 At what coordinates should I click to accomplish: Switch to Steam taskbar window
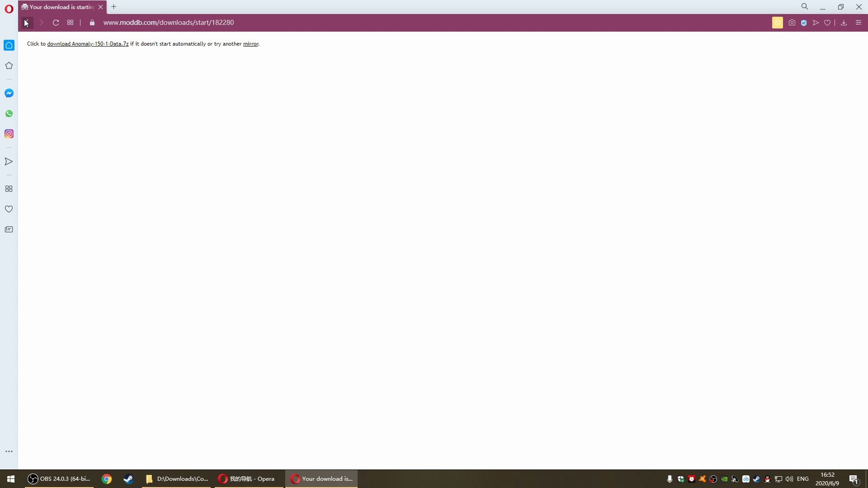click(128, 479)
